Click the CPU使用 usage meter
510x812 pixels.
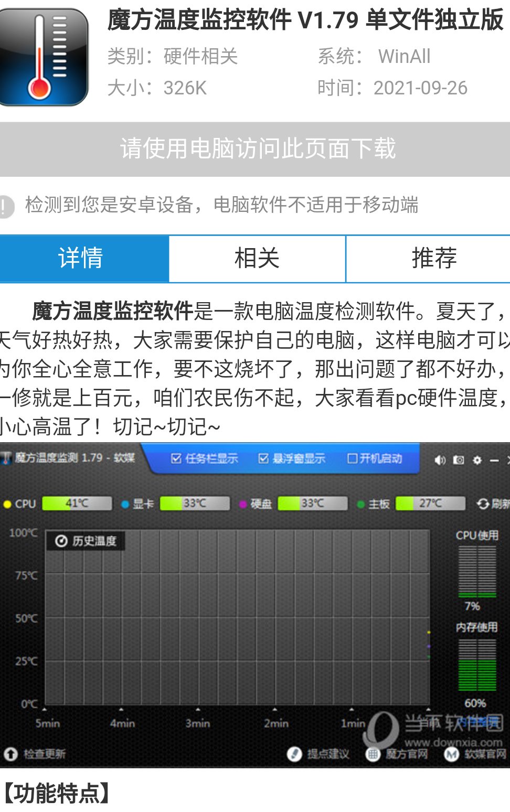pyautogui.click(x=477, y=571)
